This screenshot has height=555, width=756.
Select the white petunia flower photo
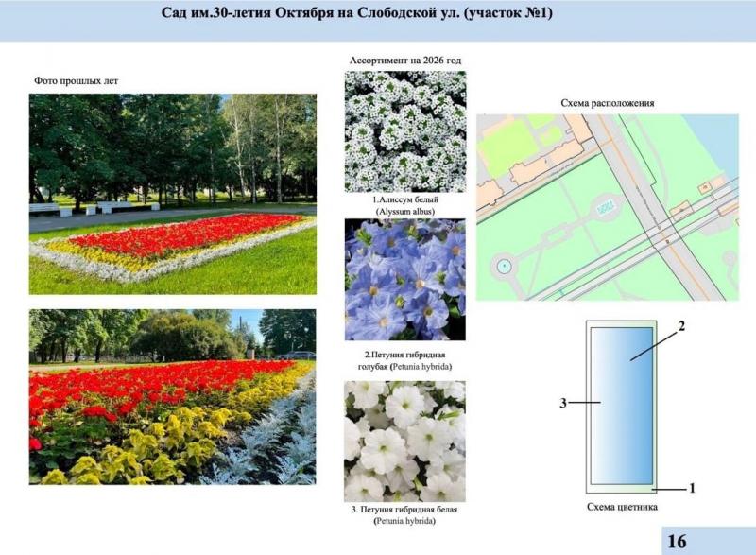pyautogui.click(x=404, y=441)
